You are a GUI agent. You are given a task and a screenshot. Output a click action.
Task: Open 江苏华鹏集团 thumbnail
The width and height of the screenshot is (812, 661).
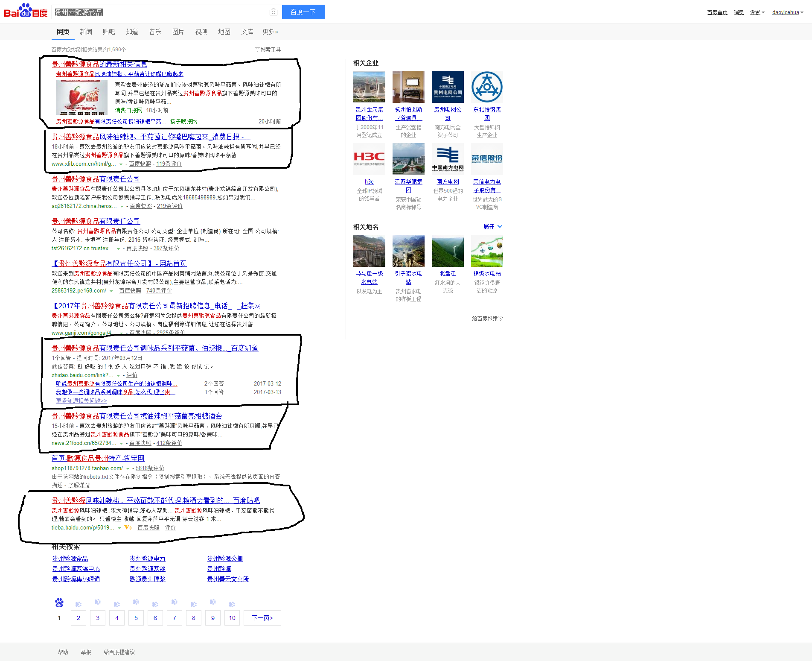point(408,159)
